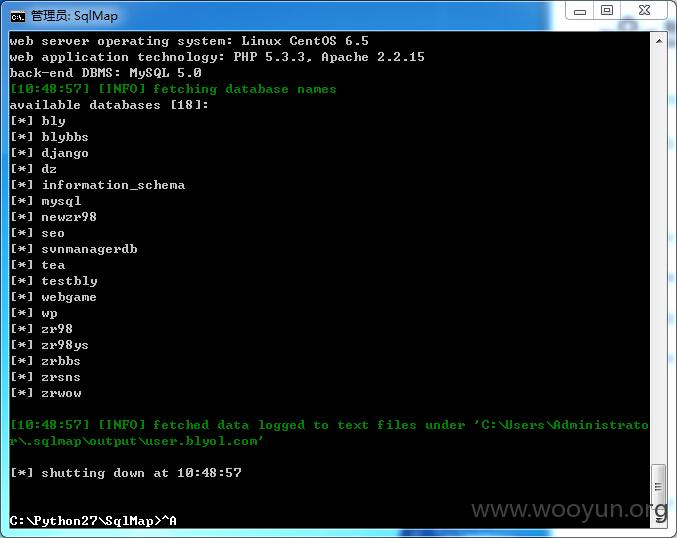Image resolution: width=677 pixels, height=538 pixels.
Task: Click the 'fetched data logged to text files' line
Action: pyautogui.click(x=329, y=425)
